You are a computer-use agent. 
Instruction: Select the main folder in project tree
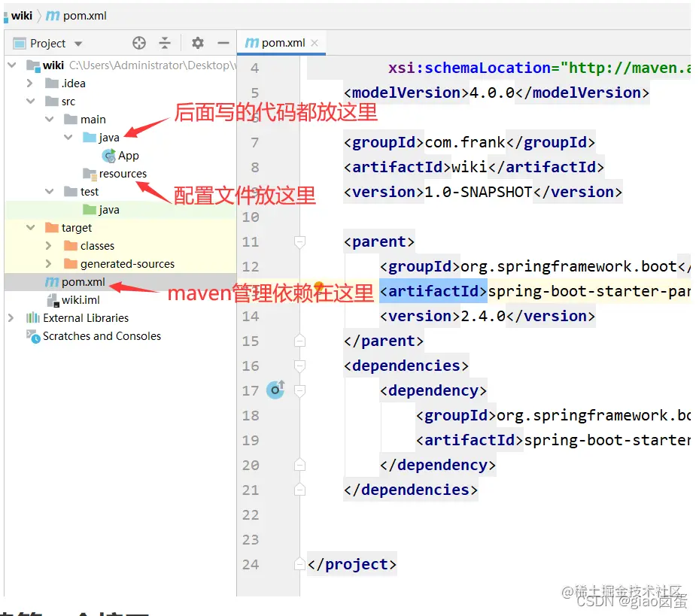pyautogui.click(x=93, y=120)
